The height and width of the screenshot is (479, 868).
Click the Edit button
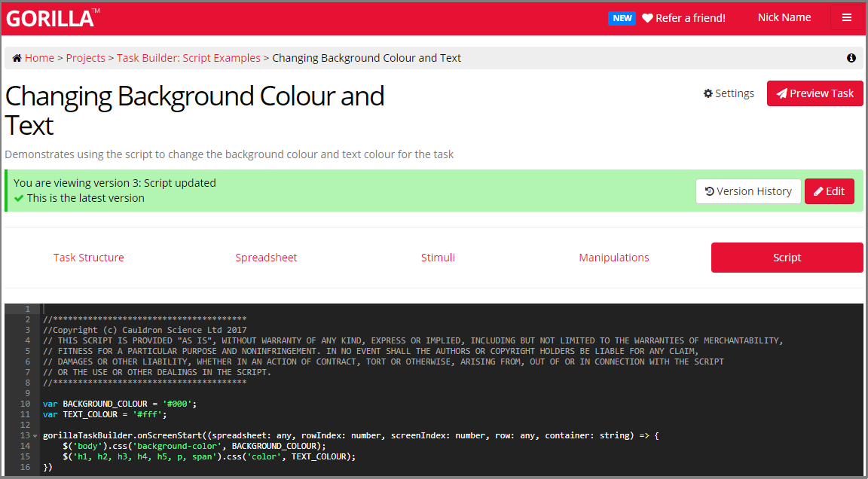point(829,191)
